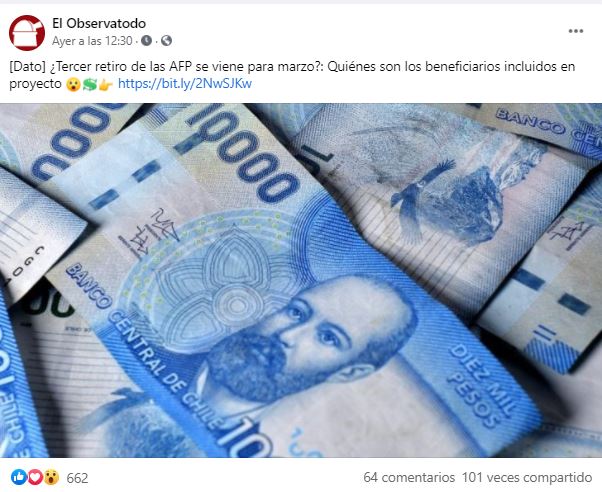Click the green dollar sign emoji
This screenshot has width=602, height=492.
point(89,84)
